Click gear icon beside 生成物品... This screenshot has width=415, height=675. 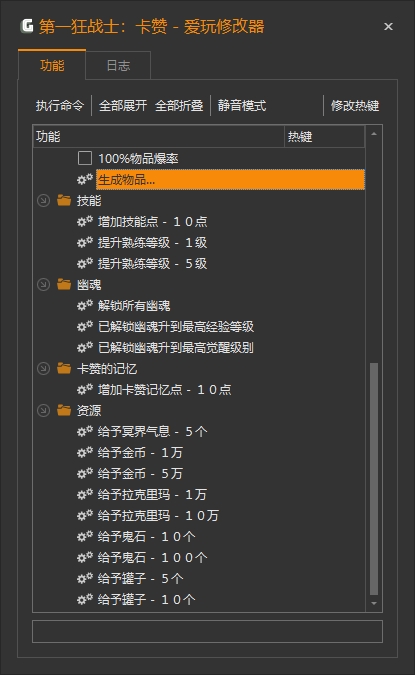(x=85, y=179)
